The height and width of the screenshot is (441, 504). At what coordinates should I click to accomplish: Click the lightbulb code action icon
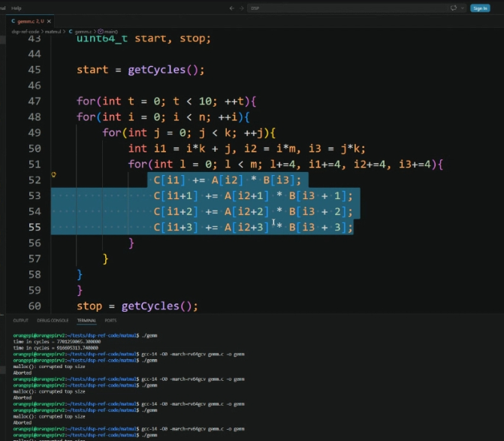53,174
